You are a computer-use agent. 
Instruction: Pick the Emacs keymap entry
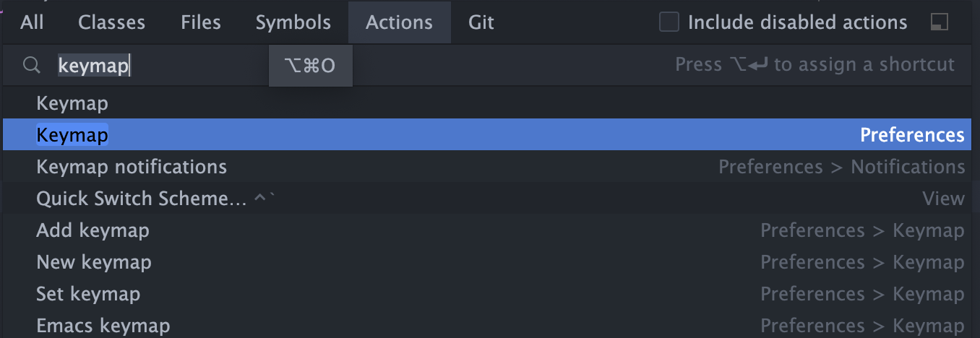coord(103,326)
